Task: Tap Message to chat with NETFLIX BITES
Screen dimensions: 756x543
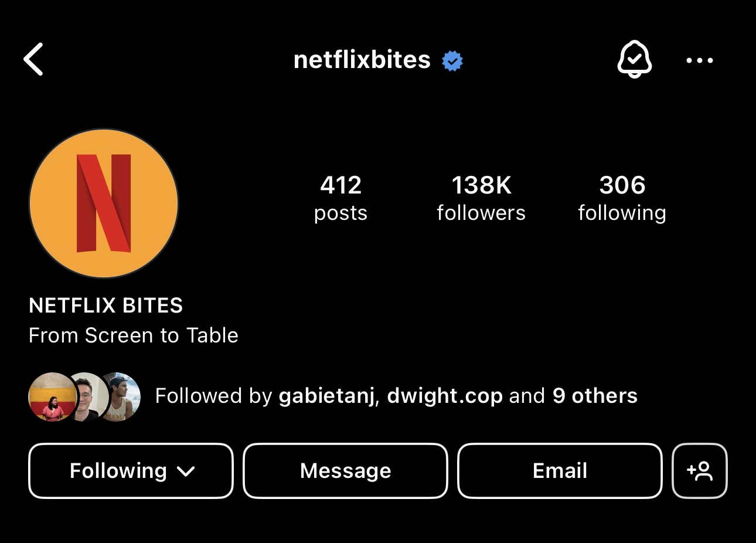Action: pos(345,470)
